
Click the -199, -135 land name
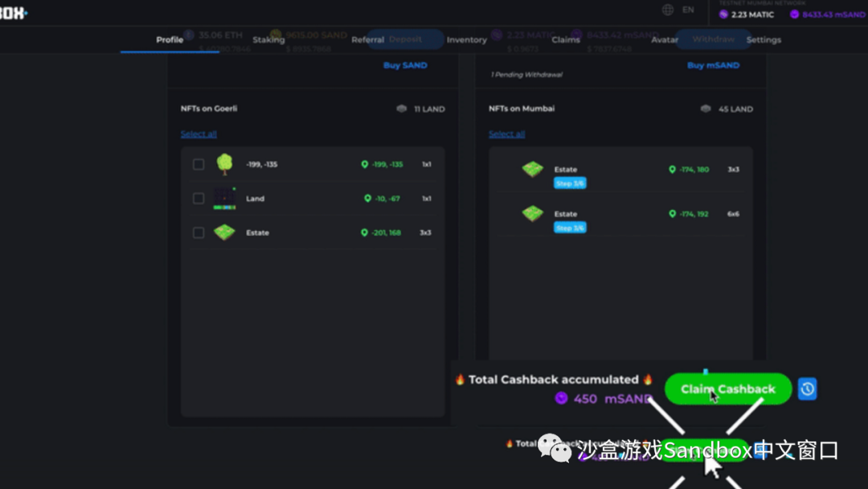click(262, 165)
